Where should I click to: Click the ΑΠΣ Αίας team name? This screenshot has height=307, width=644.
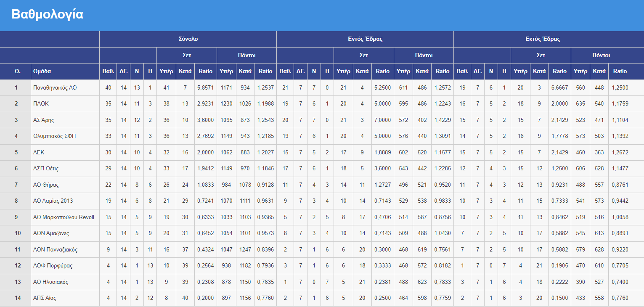(x=44, y=298)
